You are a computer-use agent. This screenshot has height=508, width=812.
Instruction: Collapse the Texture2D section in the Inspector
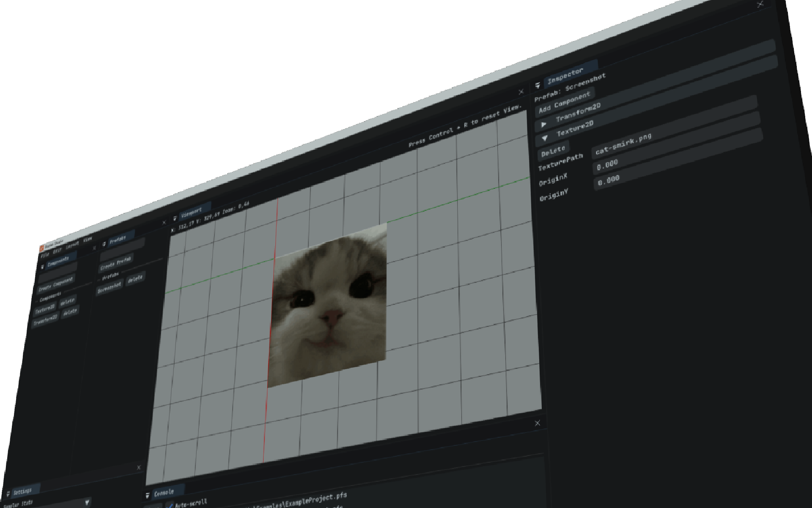pyautogui.click(x=545, y=138)
